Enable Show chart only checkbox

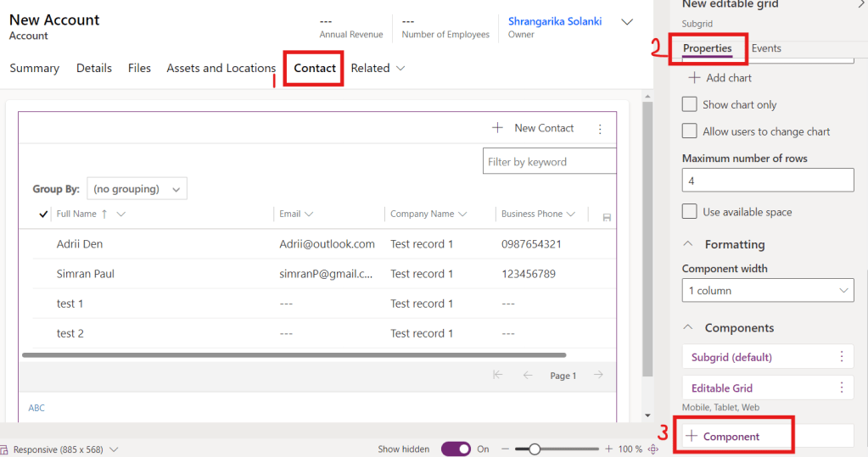click(690, 104)
